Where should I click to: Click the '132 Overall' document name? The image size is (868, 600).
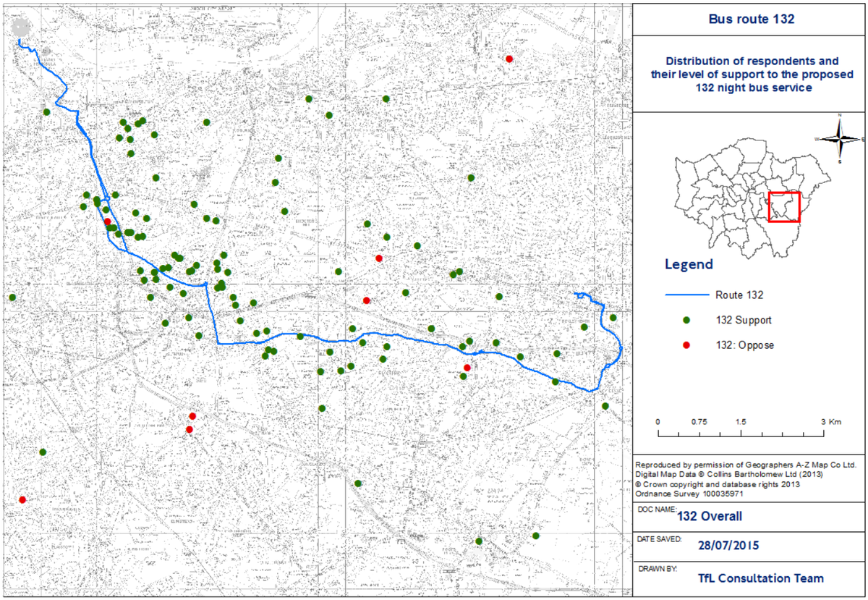point(710,517)
